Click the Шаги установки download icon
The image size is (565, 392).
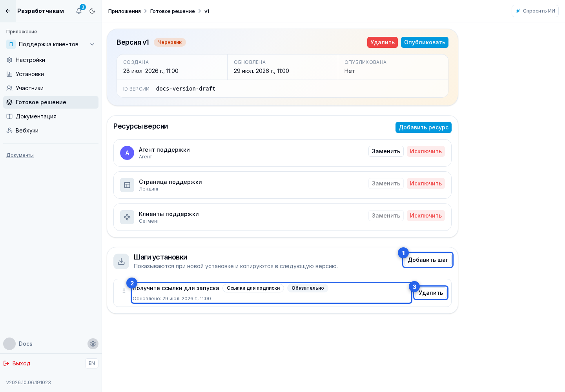[x=121, y=261]
